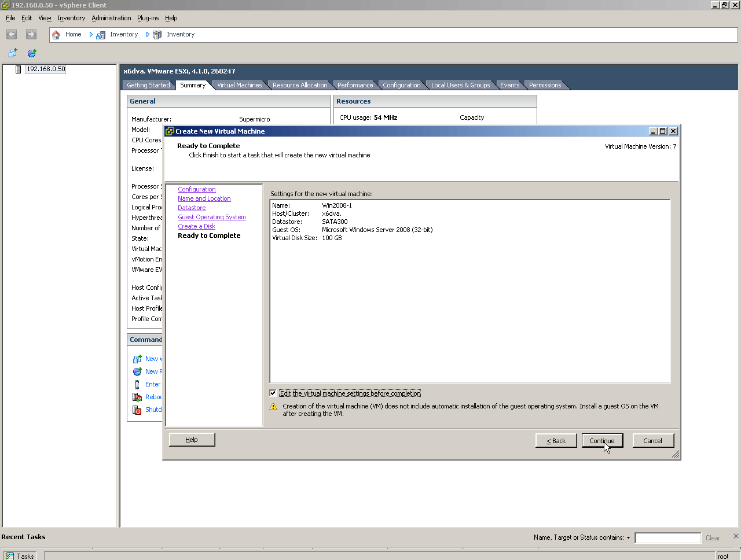Switch to the Performance tab
The height and width of the screenshot is (560, 741).
coord(355,85)
